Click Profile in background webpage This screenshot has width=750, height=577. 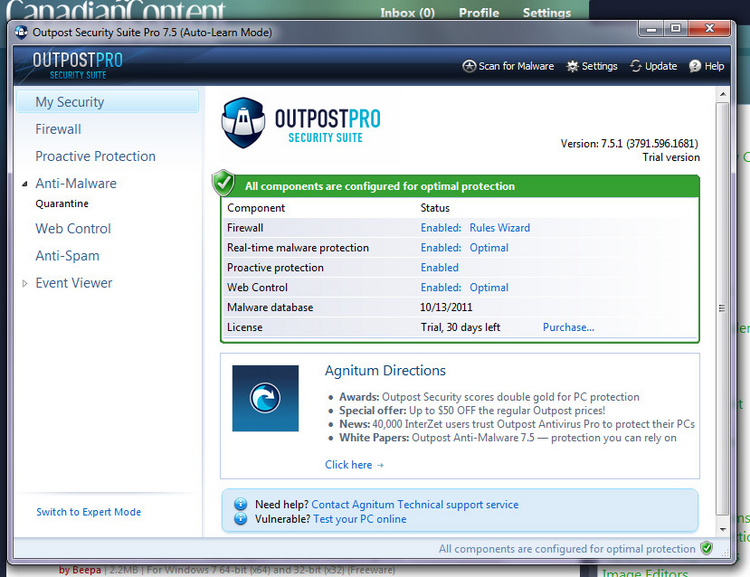coord(479,13)
